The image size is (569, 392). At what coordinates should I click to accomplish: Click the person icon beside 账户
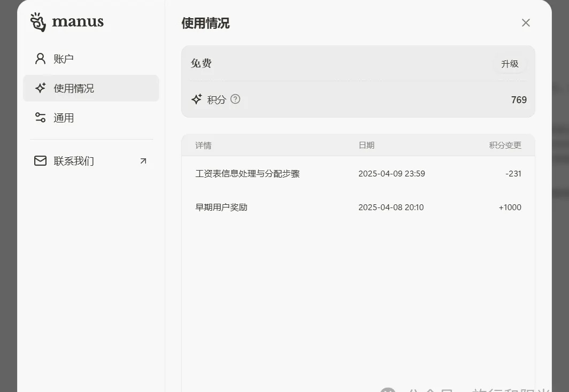(40, 58)
